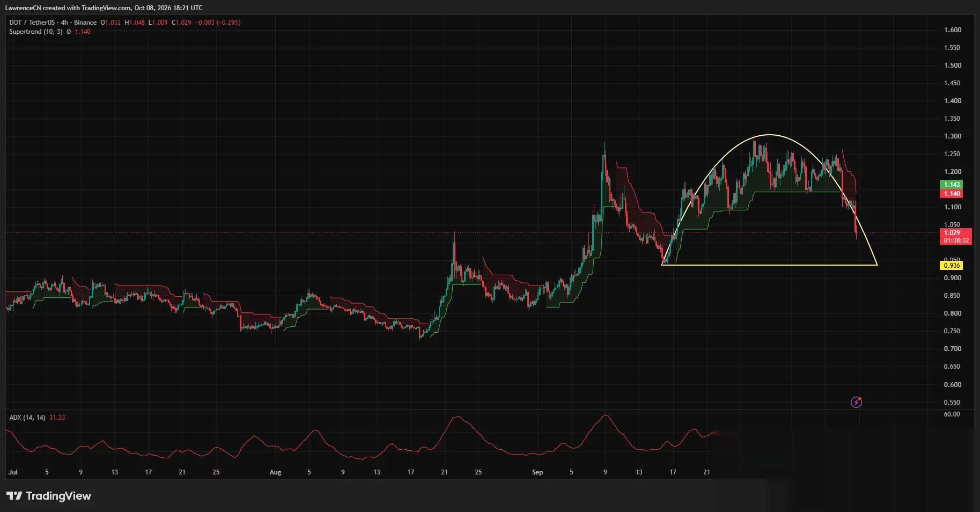Click the green 1.143 price label
The width and height of the screenshot is (980, 512).
point(952,184)
